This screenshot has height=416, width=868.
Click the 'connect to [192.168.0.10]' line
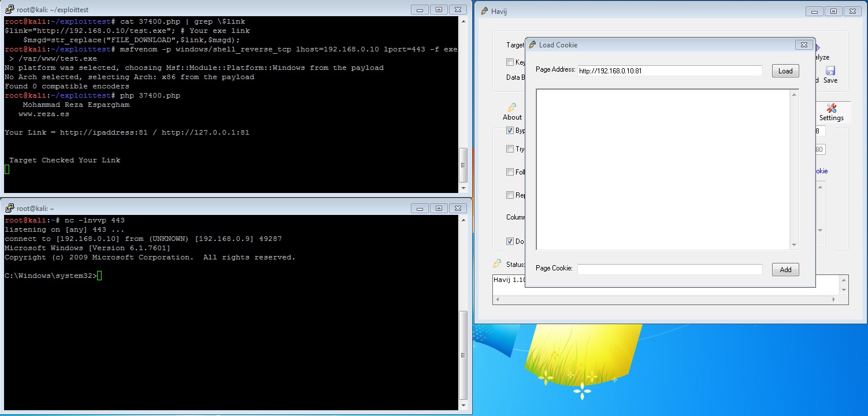[x=143, y=239]
